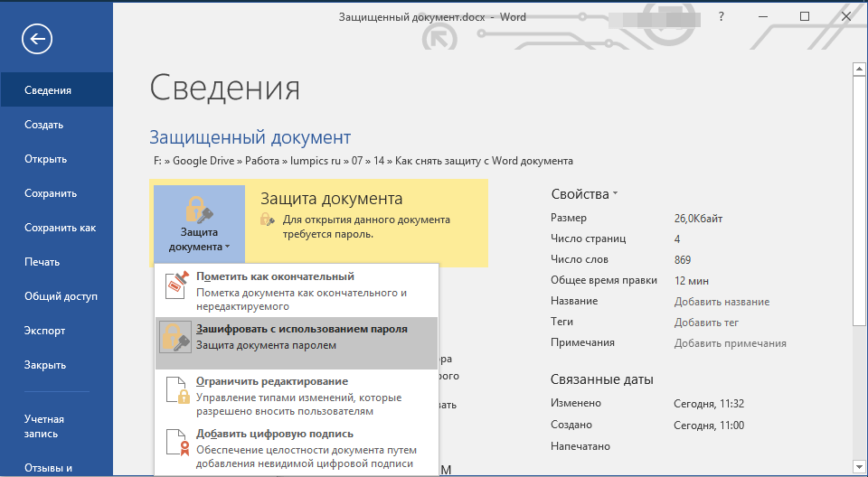
Task: Click the page count value 4
Action: click(x=677, y=239)
